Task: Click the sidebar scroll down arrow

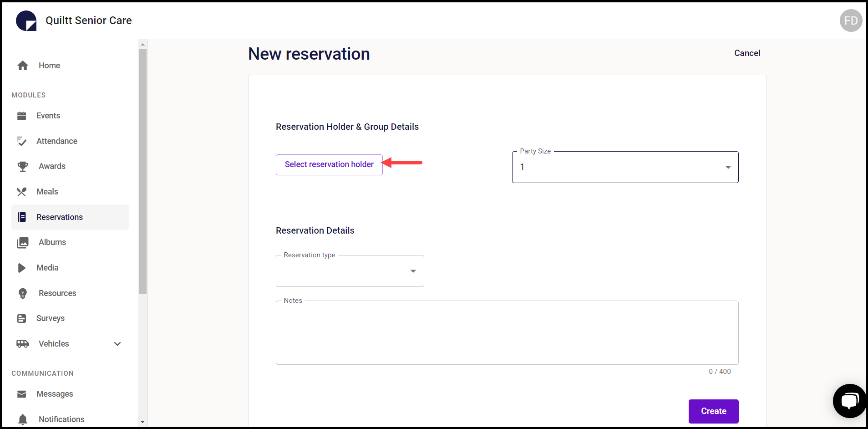Action: click(x=142, y=422)
